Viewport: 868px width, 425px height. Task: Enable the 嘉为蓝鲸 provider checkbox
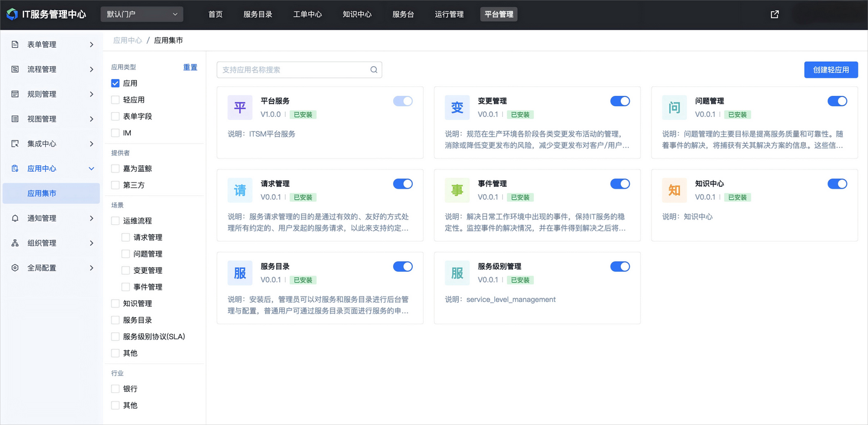(x=115, y=169)
